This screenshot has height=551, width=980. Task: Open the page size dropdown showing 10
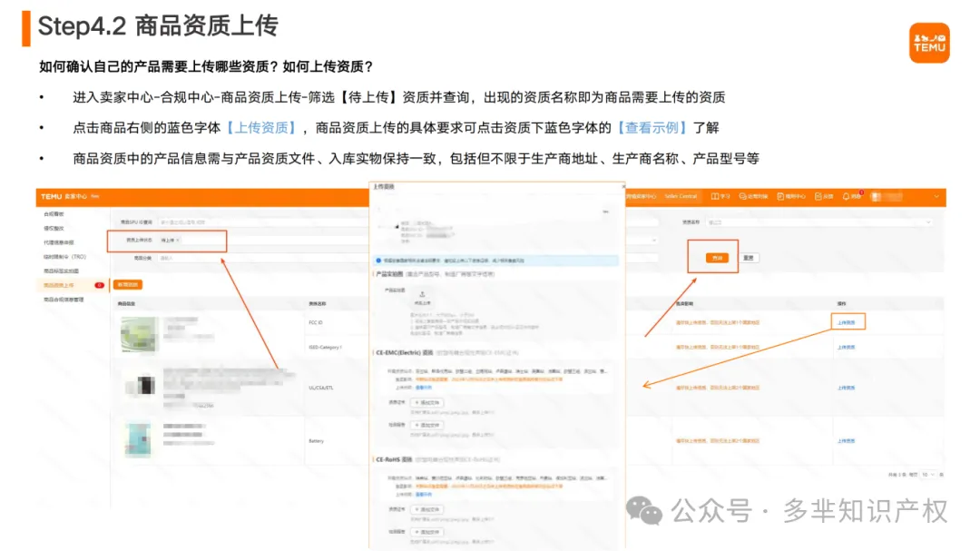[x=927, y=475]
